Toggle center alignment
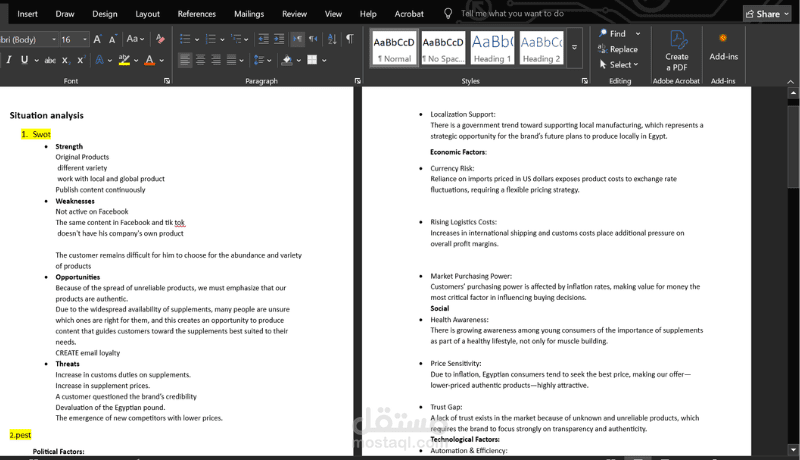 201,60
